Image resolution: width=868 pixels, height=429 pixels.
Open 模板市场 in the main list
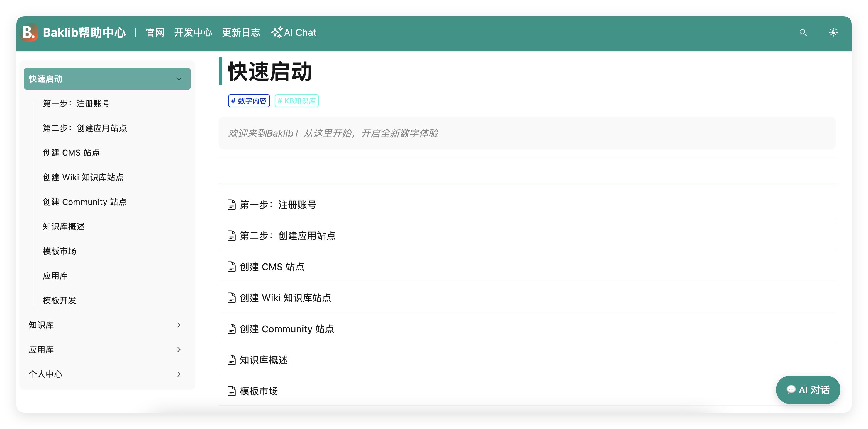tap(259, 391)
